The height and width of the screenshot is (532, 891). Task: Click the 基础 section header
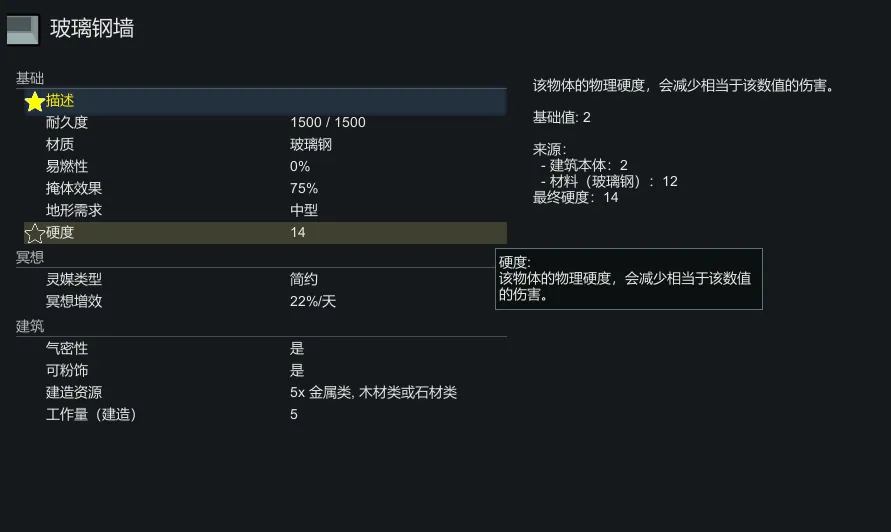tap(30, 78)
